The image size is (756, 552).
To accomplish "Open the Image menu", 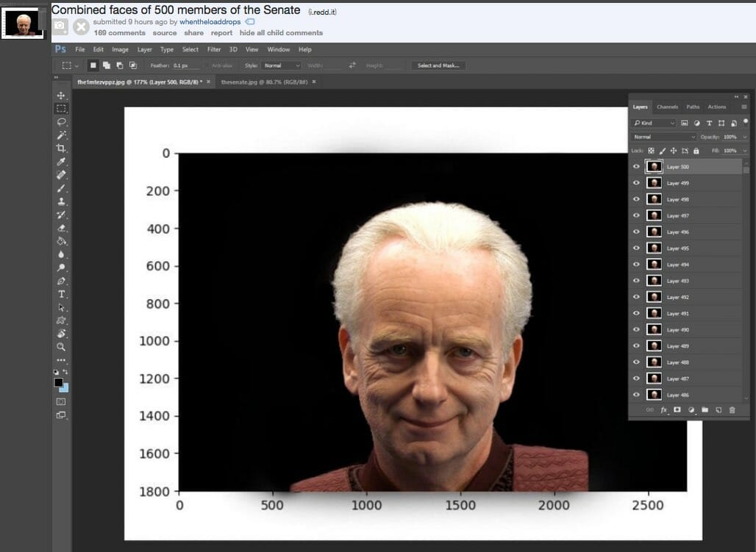I will 120,49.
